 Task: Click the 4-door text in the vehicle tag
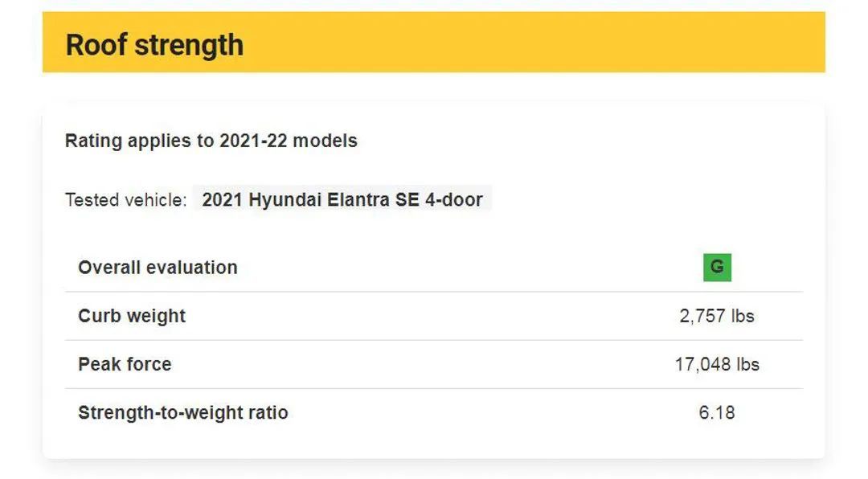coord(454,199)
